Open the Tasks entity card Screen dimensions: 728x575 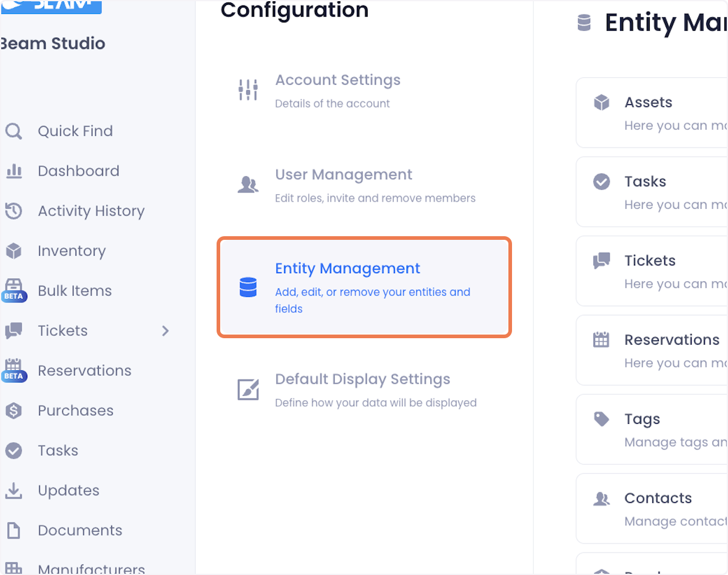click(x=652, y=191)
